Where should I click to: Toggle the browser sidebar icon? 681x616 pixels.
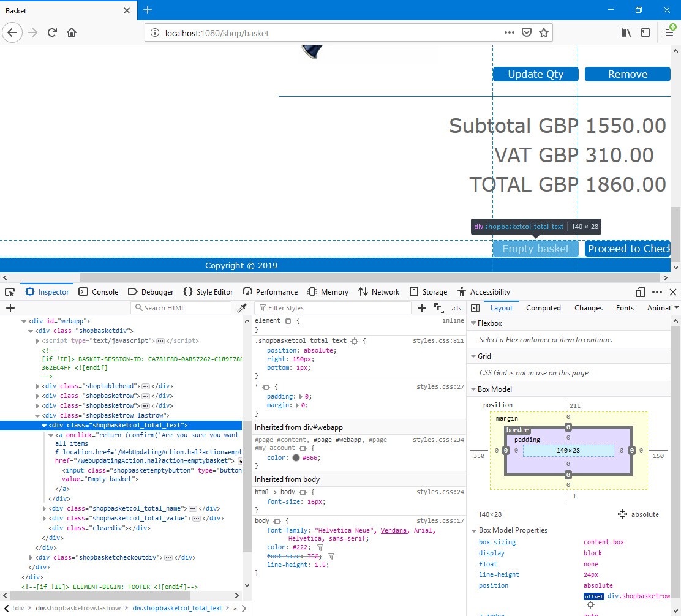point(645,32)
